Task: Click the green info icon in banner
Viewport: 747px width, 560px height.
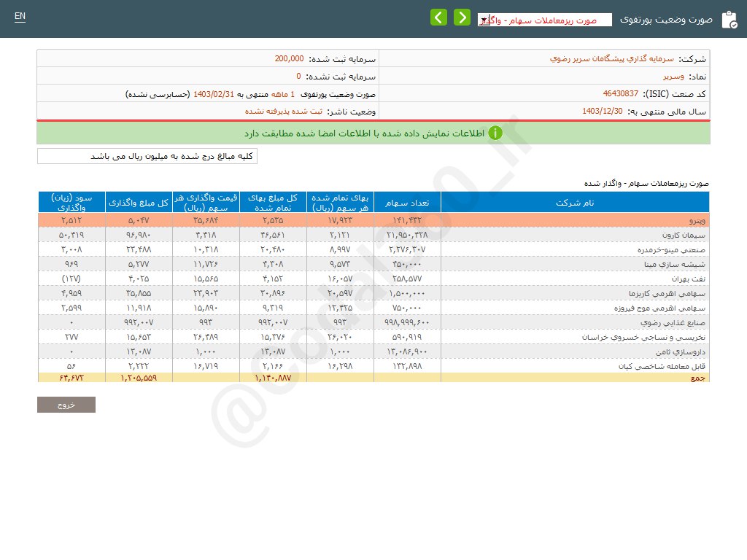Action: [x=495, y=133]
